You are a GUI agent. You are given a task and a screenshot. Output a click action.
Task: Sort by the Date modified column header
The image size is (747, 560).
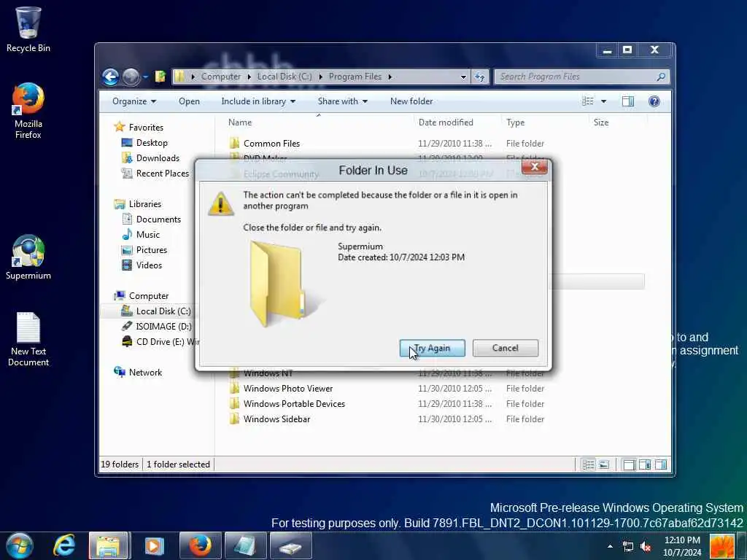(446, 122)
